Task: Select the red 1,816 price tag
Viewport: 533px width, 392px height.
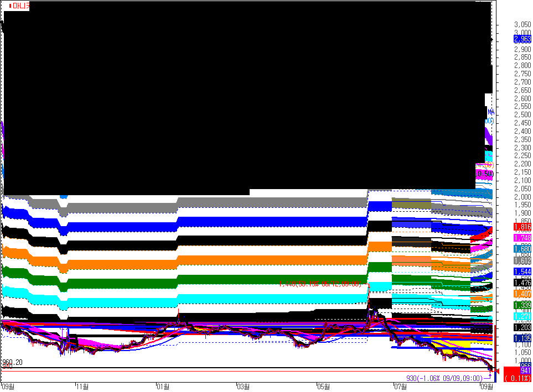Action: 522,227
